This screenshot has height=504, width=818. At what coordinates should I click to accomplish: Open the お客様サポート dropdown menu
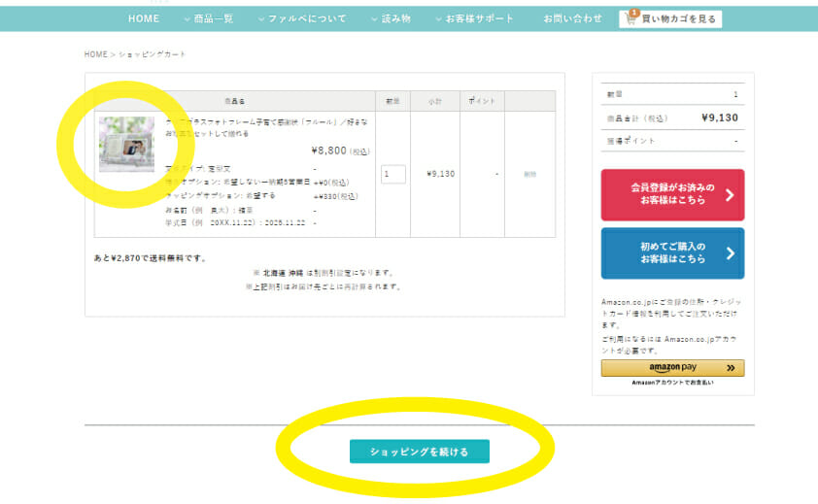click(474, 18)
